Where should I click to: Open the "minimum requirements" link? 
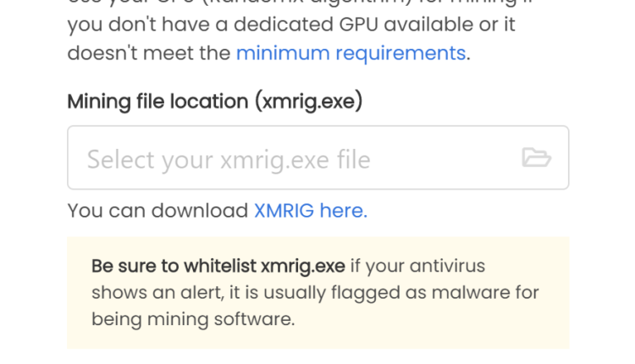tap(351, 53)
